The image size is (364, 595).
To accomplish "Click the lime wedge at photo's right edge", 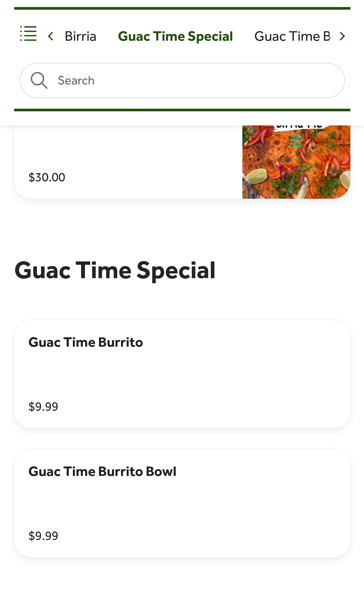I will coord(345,180).
